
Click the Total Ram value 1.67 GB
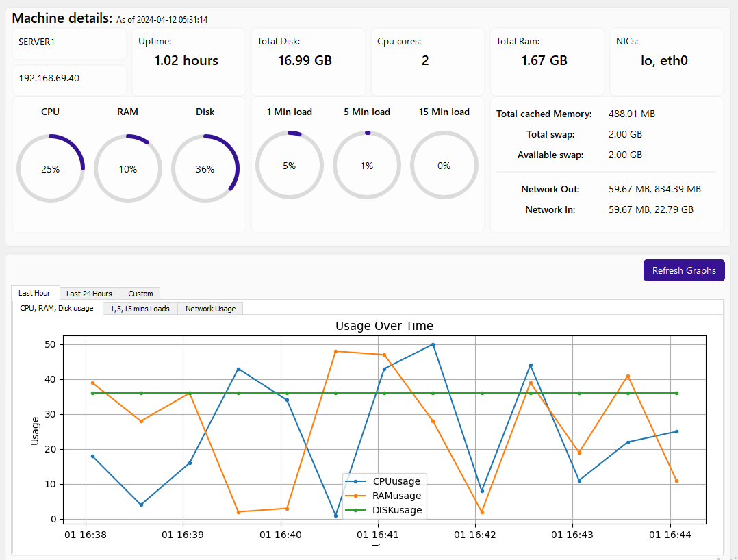544,60
